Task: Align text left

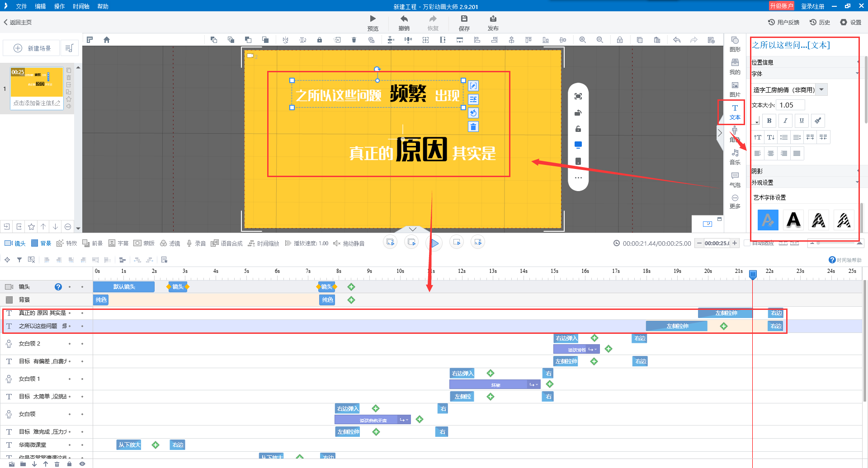Action: pyautogui.click(x=758, y=154)
